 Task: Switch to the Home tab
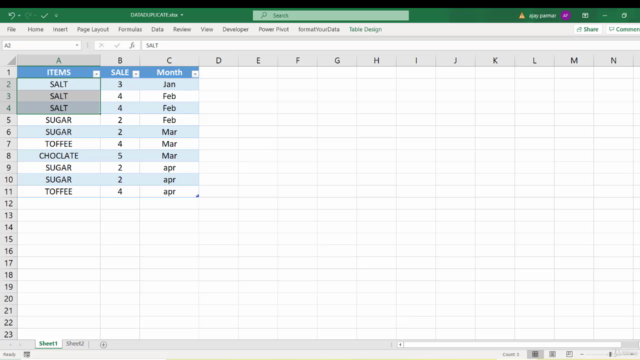pos(36,29)
